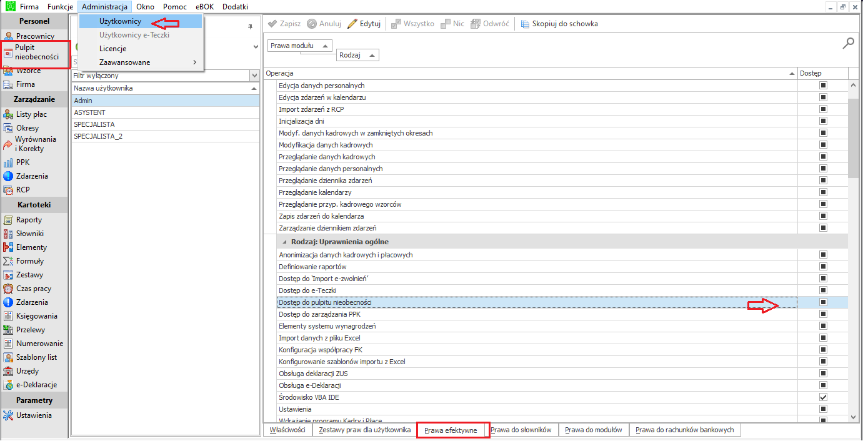
Task: Click the search magnifier icon
Action: (848, 43)
